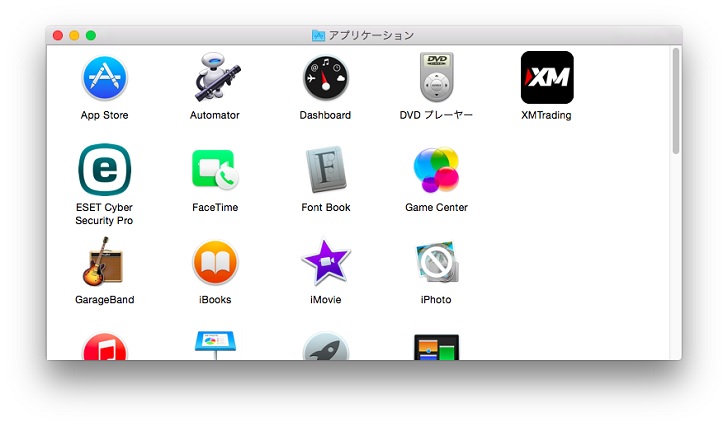728x426 pixels.
Task: Click the DVD プレーヤー name label
Action: tap(436, 115)
